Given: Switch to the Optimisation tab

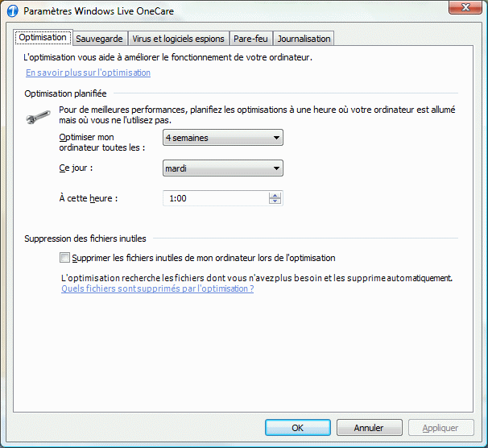Looking at the screenshot, I should (x=43, y=38).
